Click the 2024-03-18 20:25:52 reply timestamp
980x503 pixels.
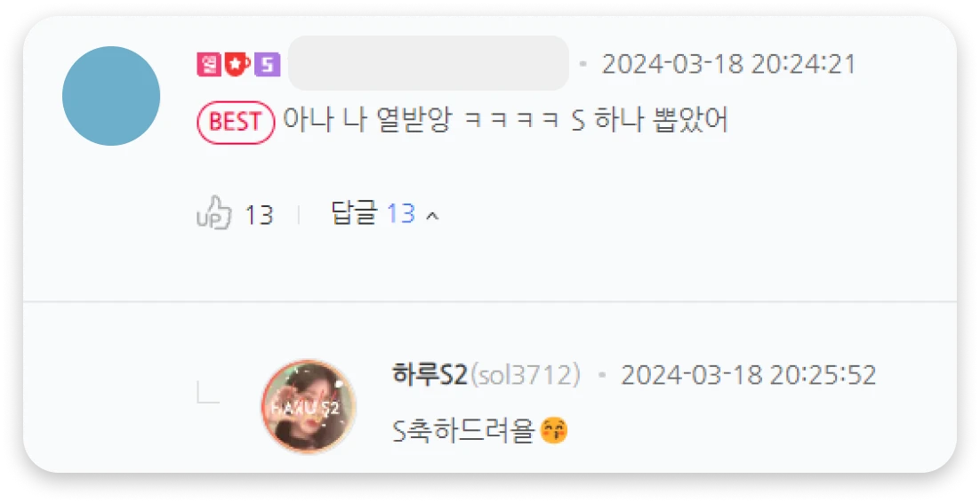point(748,375)
